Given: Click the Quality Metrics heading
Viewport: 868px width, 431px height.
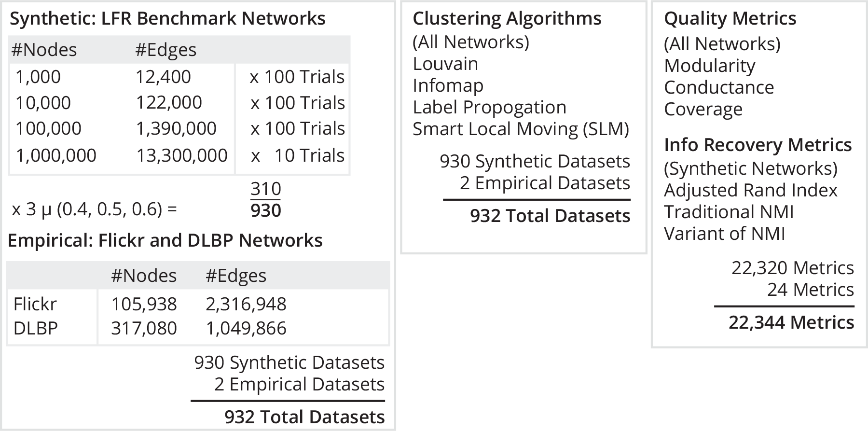Looking at the screenshot, I should pos(730,19).
